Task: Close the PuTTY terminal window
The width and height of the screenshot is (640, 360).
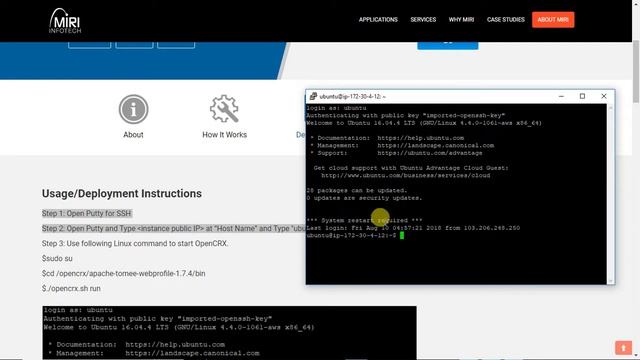Action: [604, 96]
